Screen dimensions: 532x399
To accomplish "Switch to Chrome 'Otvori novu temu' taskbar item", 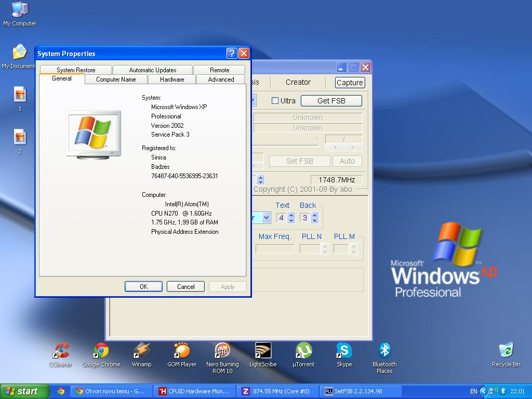I will (111, 391).
